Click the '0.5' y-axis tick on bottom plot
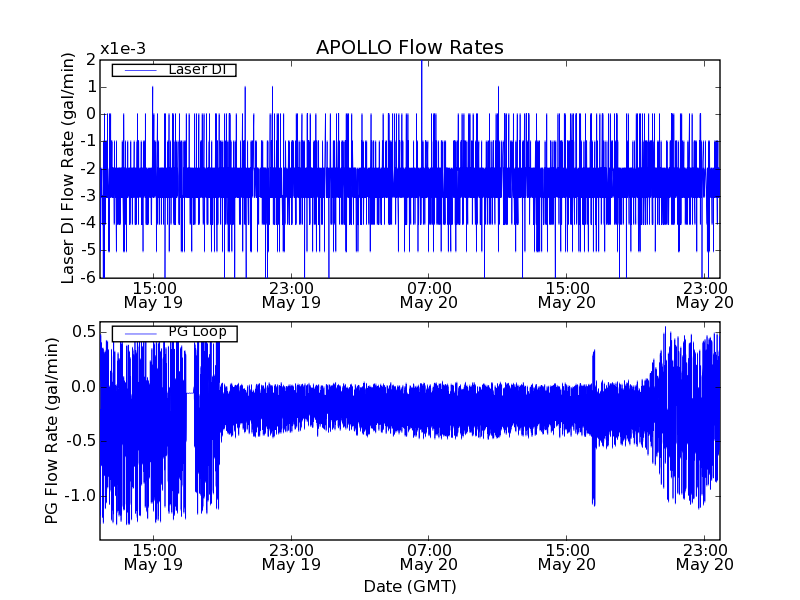 pyautogui.click(x=83, y=332)
